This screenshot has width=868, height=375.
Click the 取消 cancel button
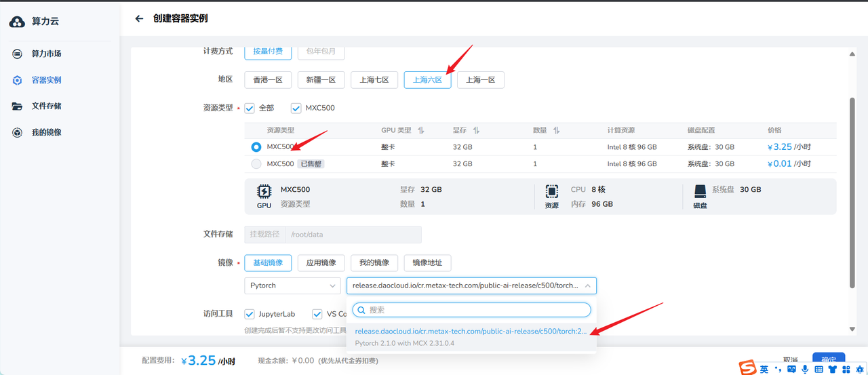[790, 360]
